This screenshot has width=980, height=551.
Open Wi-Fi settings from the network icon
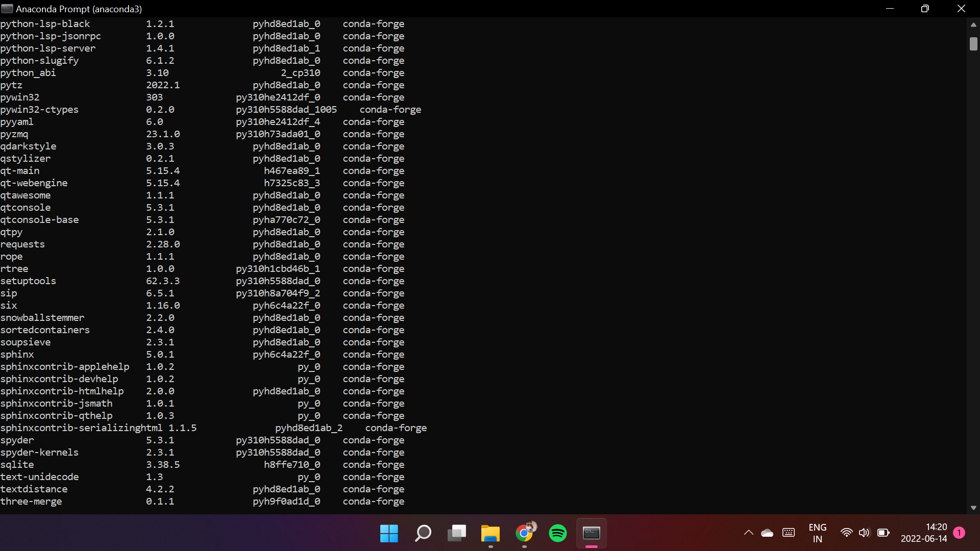(x=846, y=533)
